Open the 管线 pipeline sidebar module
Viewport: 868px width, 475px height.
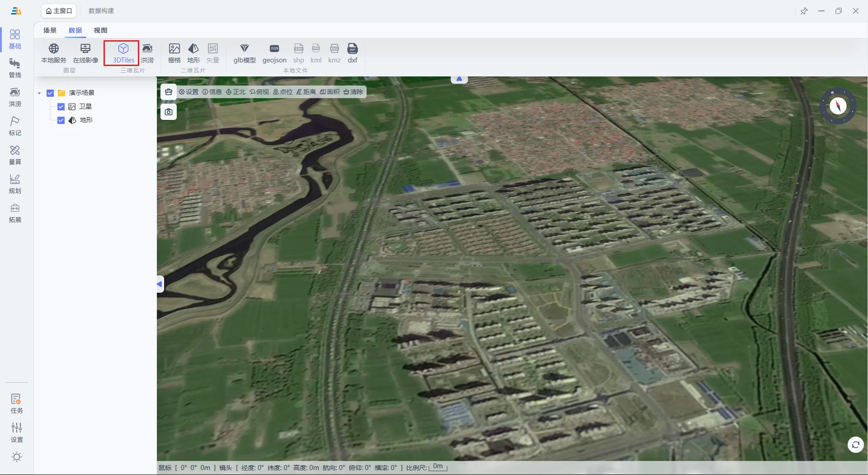click(x=15, y=68)
